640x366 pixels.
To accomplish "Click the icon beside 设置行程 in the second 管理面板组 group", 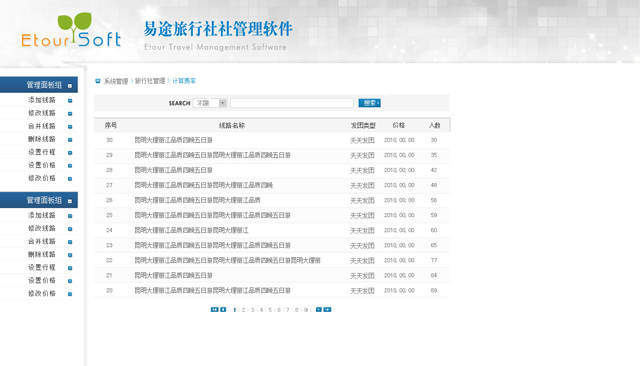I will 70,268.
